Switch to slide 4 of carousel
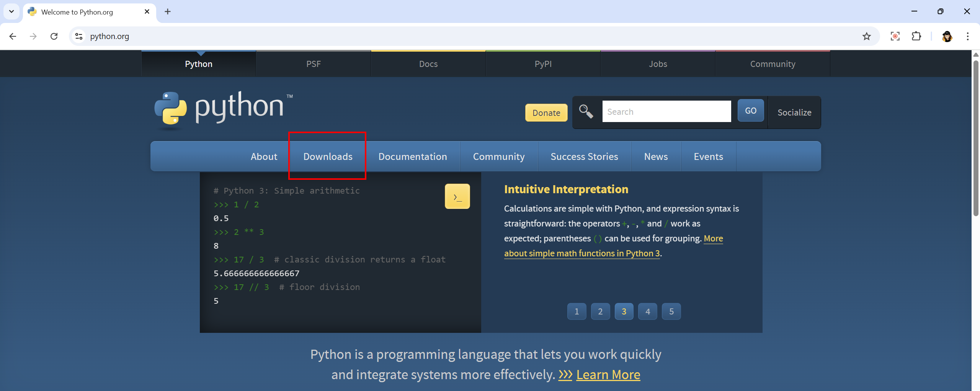980x391 pixels. coord(647,311)
